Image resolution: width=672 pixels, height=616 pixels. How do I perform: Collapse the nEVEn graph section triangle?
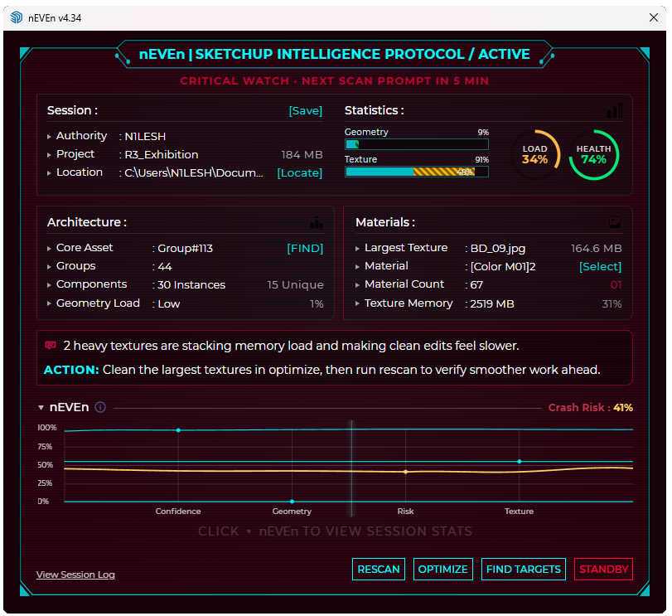point(41,408)
